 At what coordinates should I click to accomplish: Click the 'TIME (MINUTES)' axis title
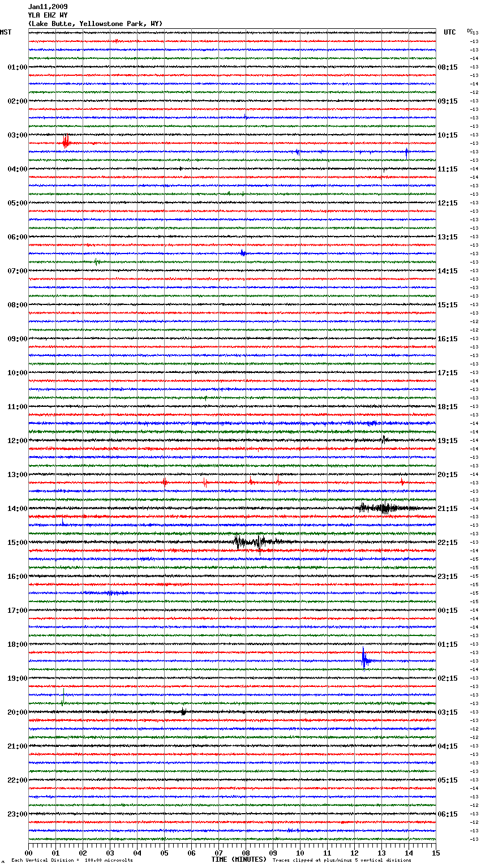pos(239,860)
